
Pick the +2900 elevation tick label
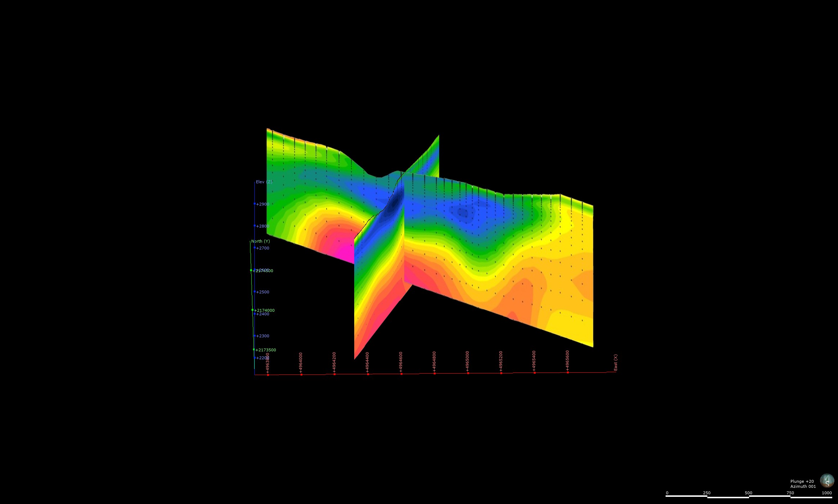[x=262, y=204]
